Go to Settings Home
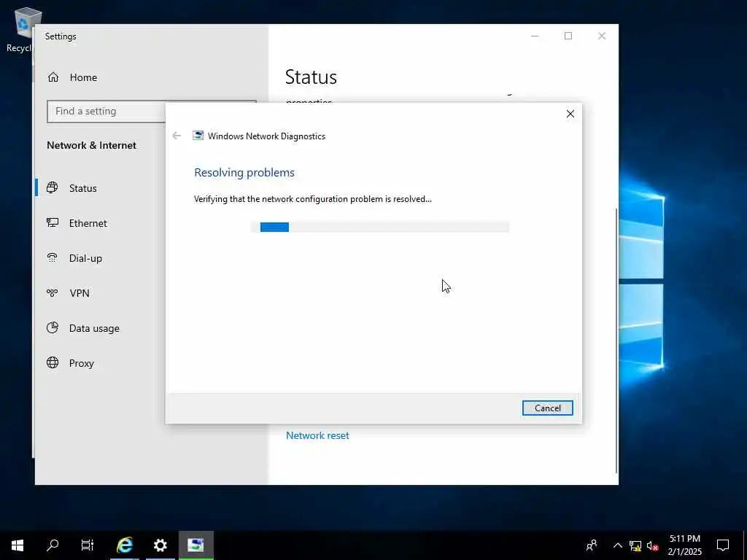Screen dimensions: 747x560 point(83,77)
